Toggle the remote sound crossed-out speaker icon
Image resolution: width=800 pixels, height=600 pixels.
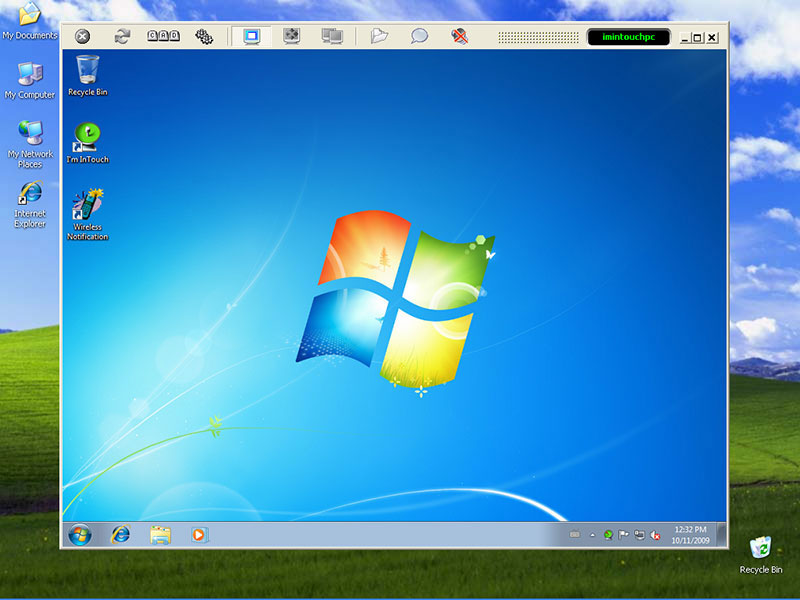point(459,36)
